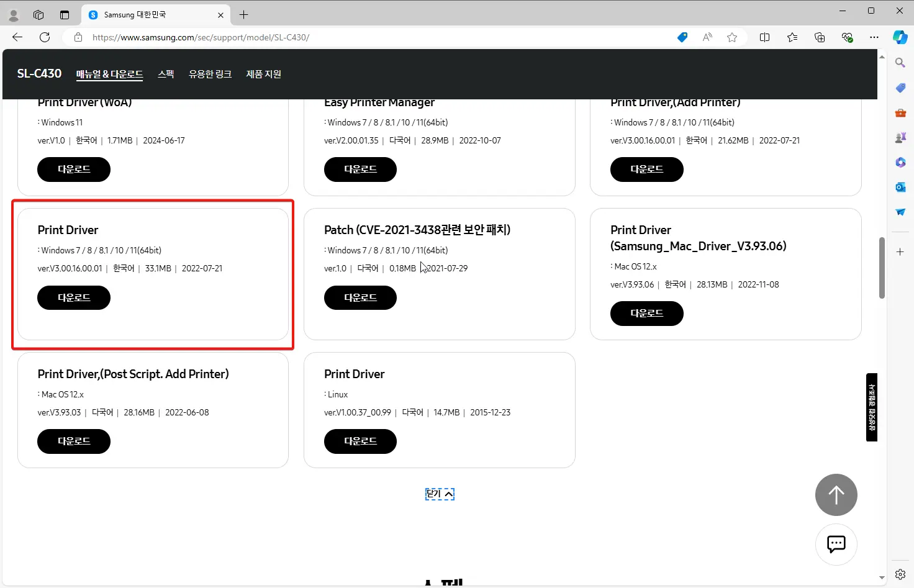Download Easy Printer Manager

[x=360, y=170]
